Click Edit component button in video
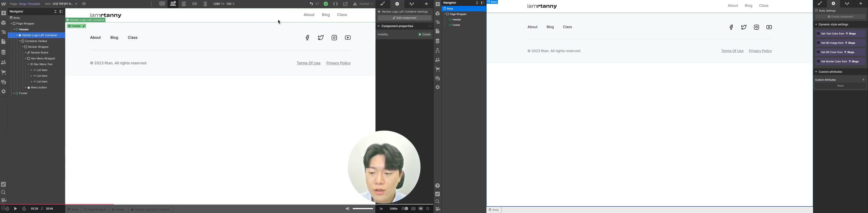The height and width of the screenshot is (213, 868). [404, 18]
